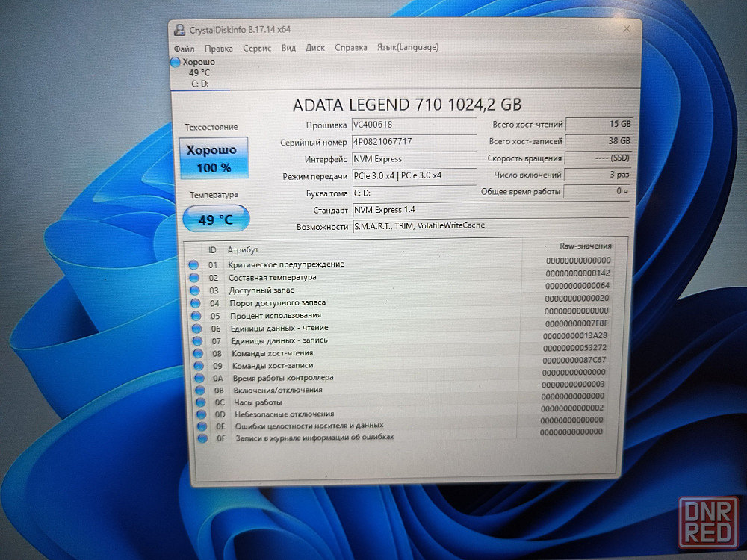Click the Прошивка field VC400618

point(414,125)
